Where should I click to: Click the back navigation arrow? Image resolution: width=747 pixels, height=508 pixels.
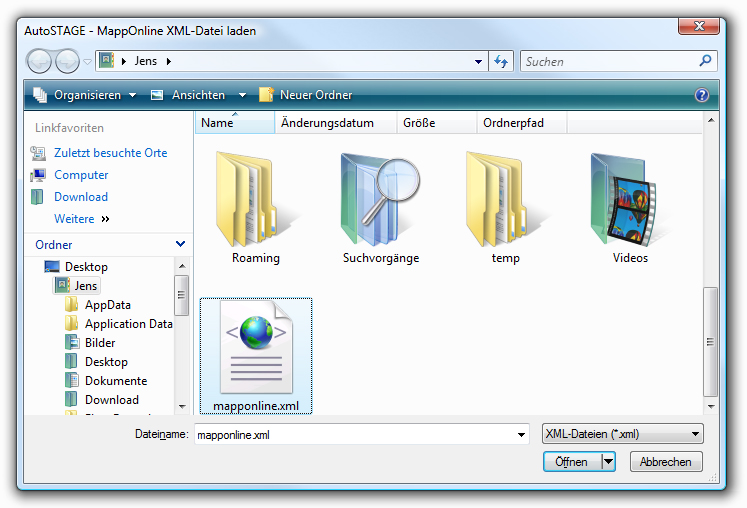coord(40,61)
